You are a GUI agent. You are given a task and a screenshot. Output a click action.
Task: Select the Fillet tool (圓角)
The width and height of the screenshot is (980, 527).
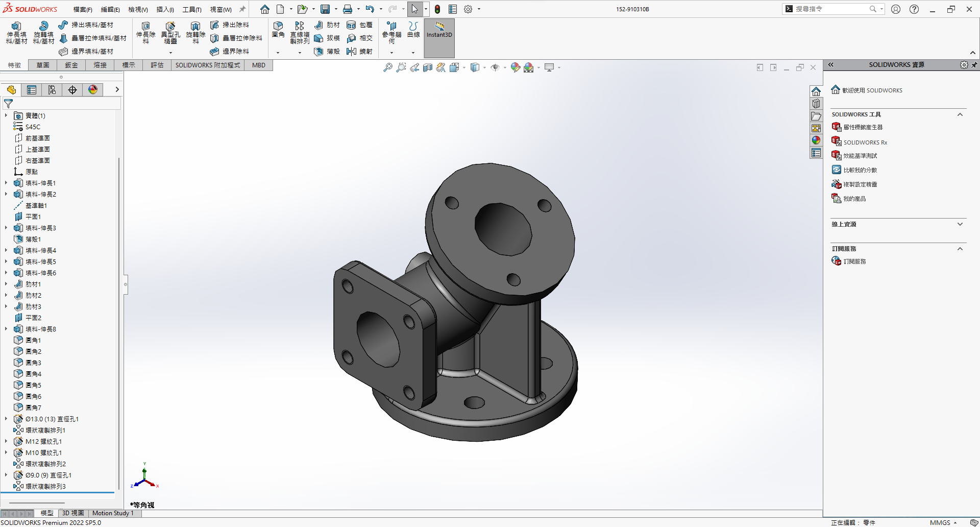(x=278, y=30)
